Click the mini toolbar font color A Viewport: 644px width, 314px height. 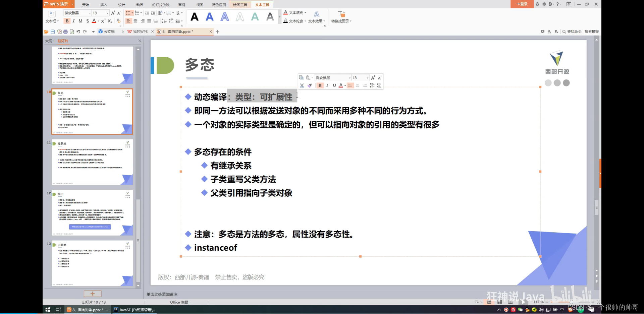(x=341, y=85)
